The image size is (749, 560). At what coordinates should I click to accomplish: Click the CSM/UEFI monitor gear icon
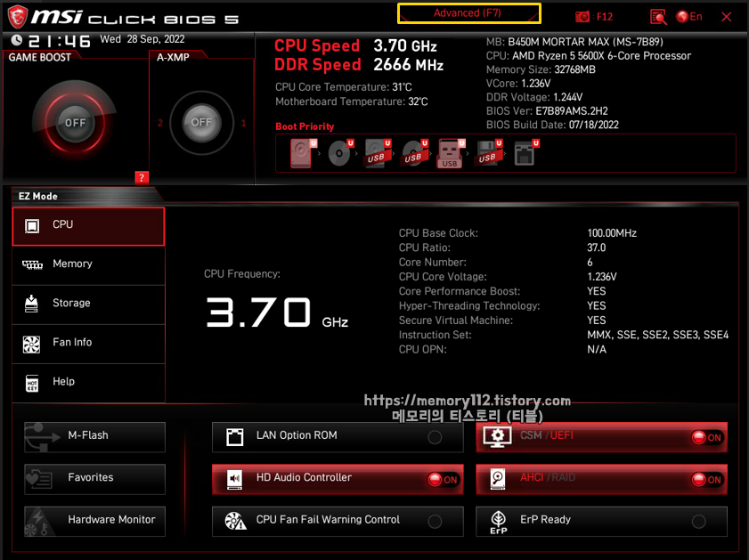coord(497,437)
